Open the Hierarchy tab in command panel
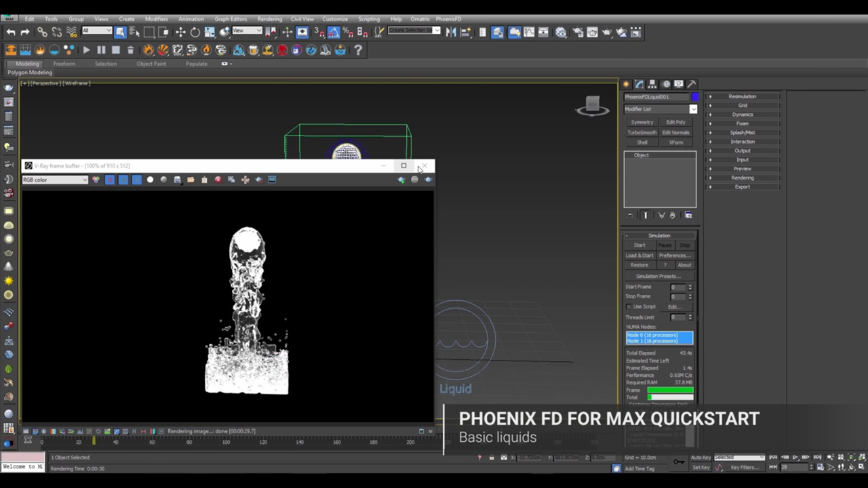868x488 pixels. 652,84
